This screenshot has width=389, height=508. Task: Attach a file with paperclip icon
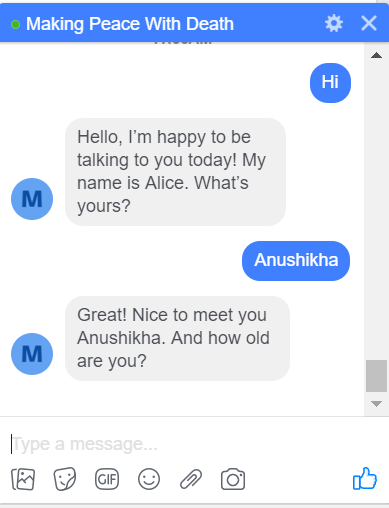tap(191, 479)
